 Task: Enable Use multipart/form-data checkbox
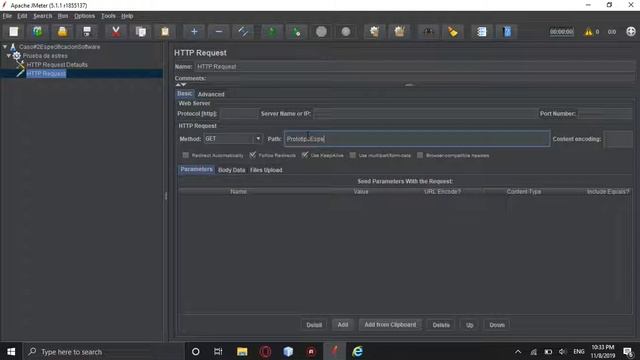(x=353, y=155)
